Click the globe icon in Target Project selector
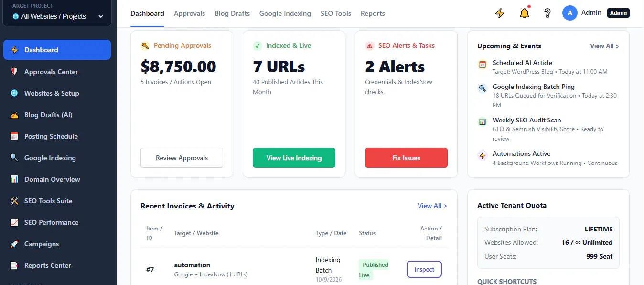Image resolution: width=644 pixels, height=285 pixels. click(16, 16)
